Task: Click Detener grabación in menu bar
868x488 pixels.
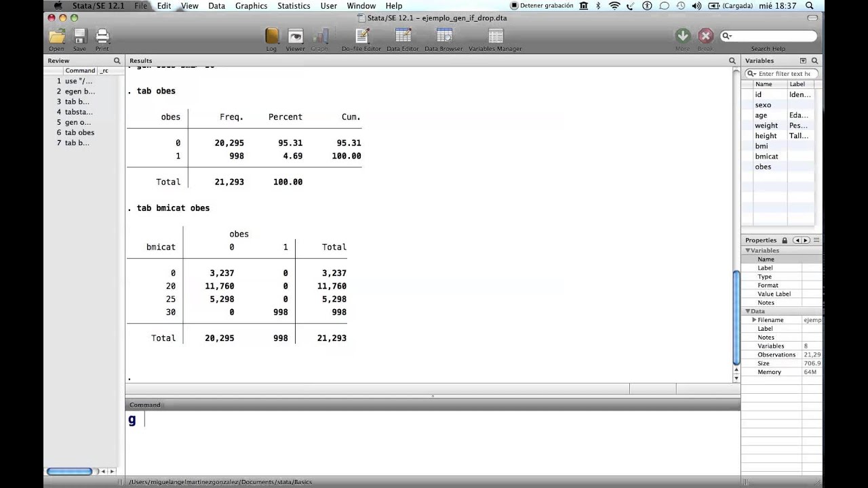Action: click(542, 5)
